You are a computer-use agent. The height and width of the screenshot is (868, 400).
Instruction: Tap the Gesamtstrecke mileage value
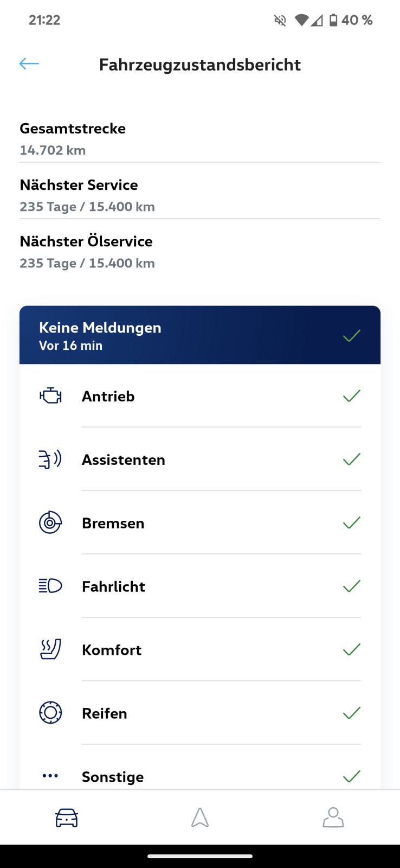pyautogui.click(x=53, y=150)
